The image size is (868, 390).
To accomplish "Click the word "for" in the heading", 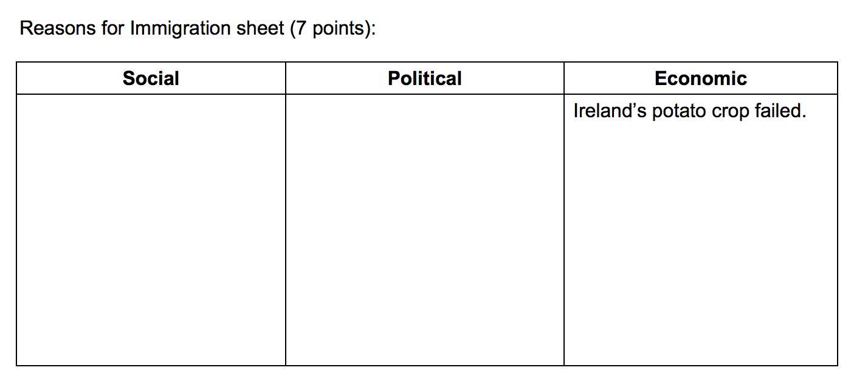I will pyautogui.click(x=113, y=29).
